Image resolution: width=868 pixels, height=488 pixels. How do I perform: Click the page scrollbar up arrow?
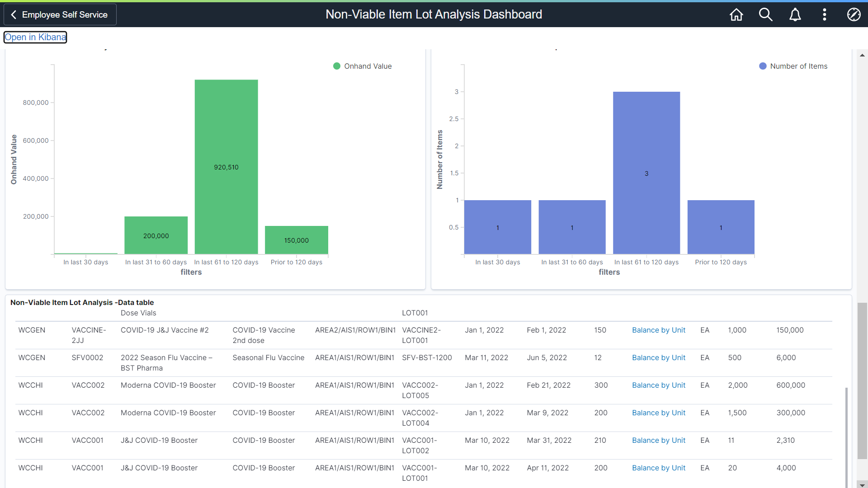[862, 55]
